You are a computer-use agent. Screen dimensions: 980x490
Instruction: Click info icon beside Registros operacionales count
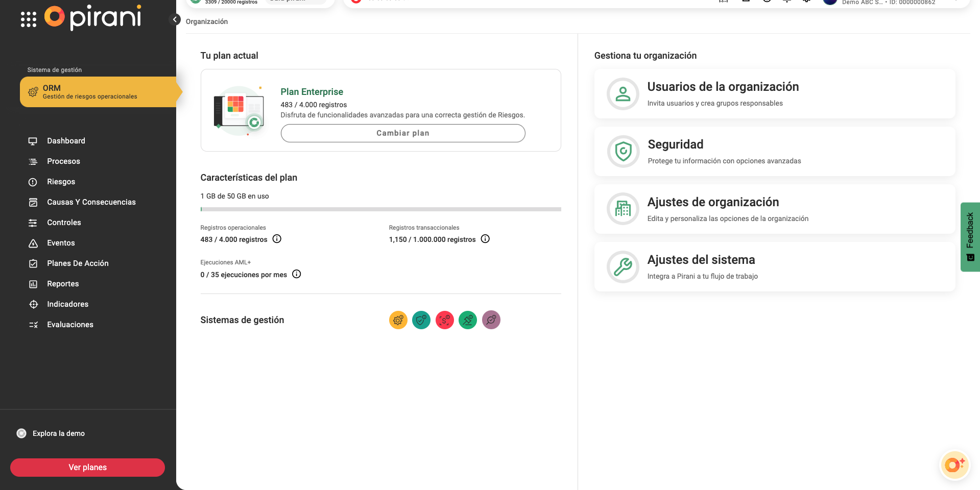tap(277, 239)
